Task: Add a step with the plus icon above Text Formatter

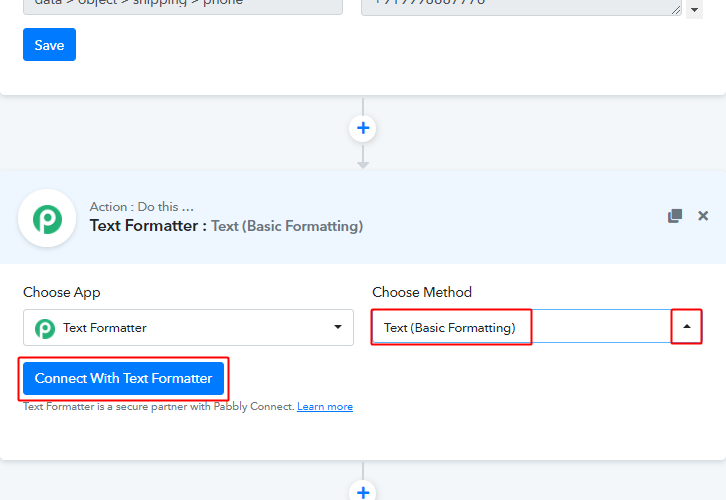Action: [363, 128]
